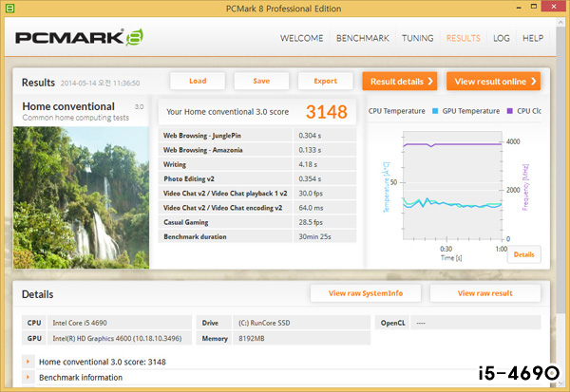This screenshot has width=570, height=392.
Task: Close the PCMark 8 window
Action: pyautogui.click(x=554, y=7)
